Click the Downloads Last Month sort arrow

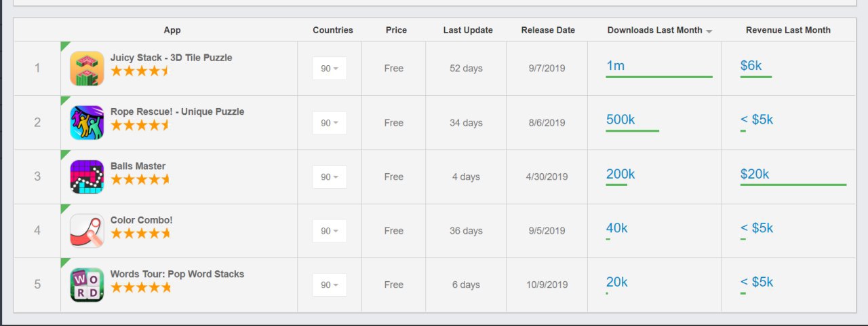tap(709, 31)
